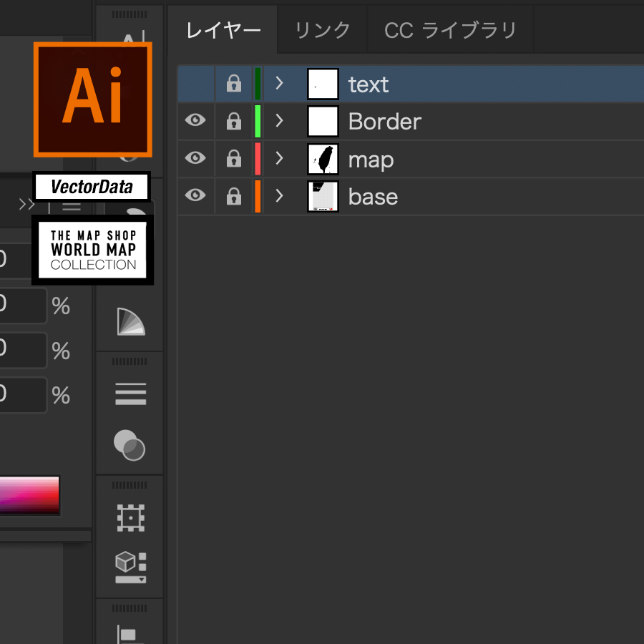This screenshot has width=644, height=644.
Task: Expand the collapsed panel double-arrow
Action: point(26,204)
